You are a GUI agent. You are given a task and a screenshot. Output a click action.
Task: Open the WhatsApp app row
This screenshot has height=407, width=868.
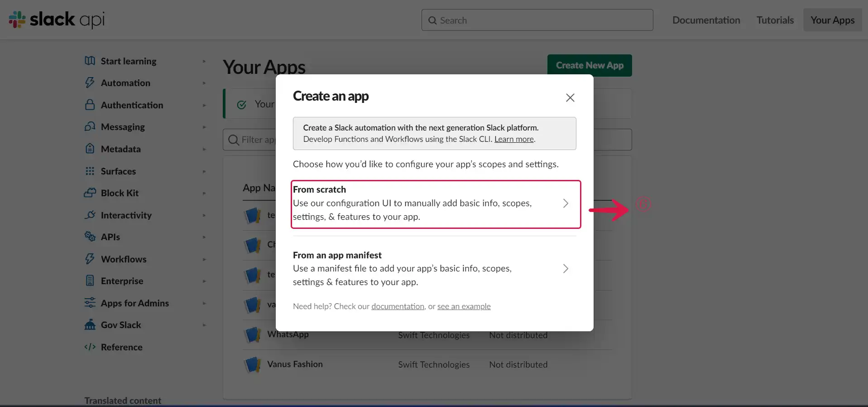click(x=427, y=335)
